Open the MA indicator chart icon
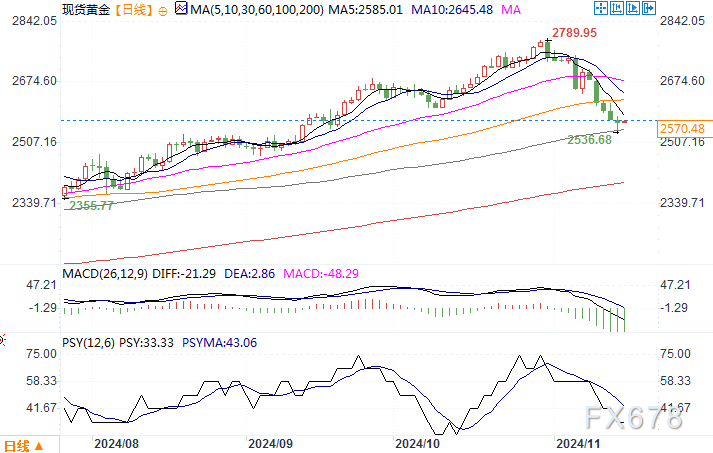 pyautogui.click(x=180, y=10)
